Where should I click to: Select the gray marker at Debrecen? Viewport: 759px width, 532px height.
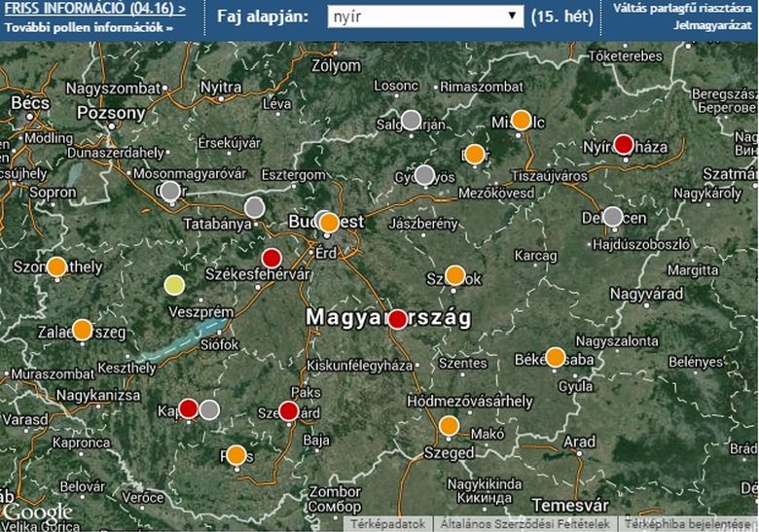[612, 216]
